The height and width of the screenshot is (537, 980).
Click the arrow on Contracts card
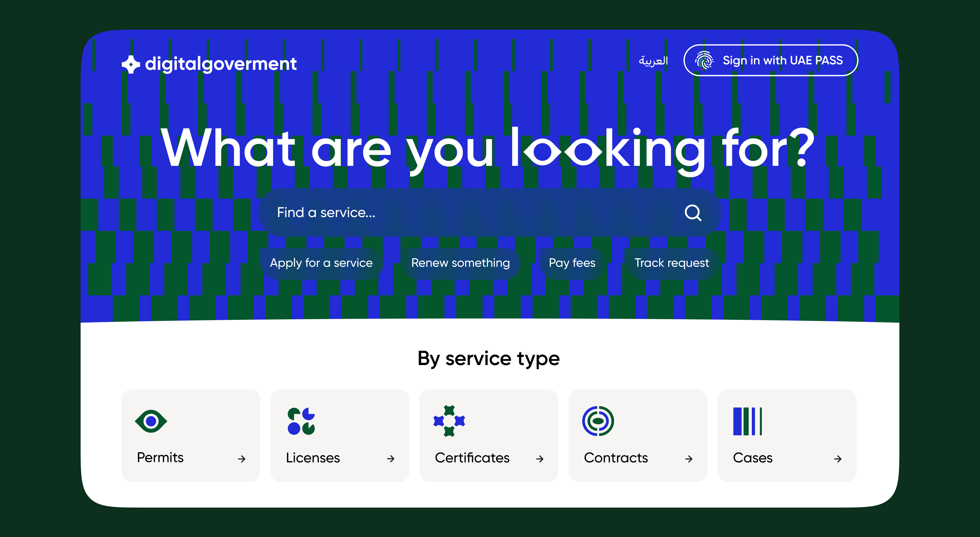(x=689, y=459)
